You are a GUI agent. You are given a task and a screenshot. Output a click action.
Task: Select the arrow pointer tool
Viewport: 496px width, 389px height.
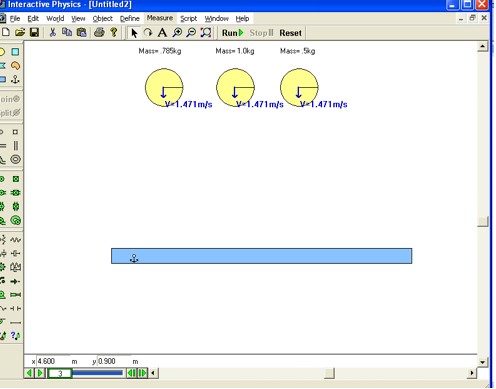click(134, 33)
